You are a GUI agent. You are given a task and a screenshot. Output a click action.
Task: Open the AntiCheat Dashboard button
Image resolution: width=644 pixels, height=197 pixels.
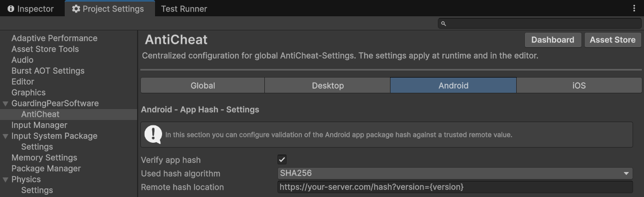tap(553, 40)
